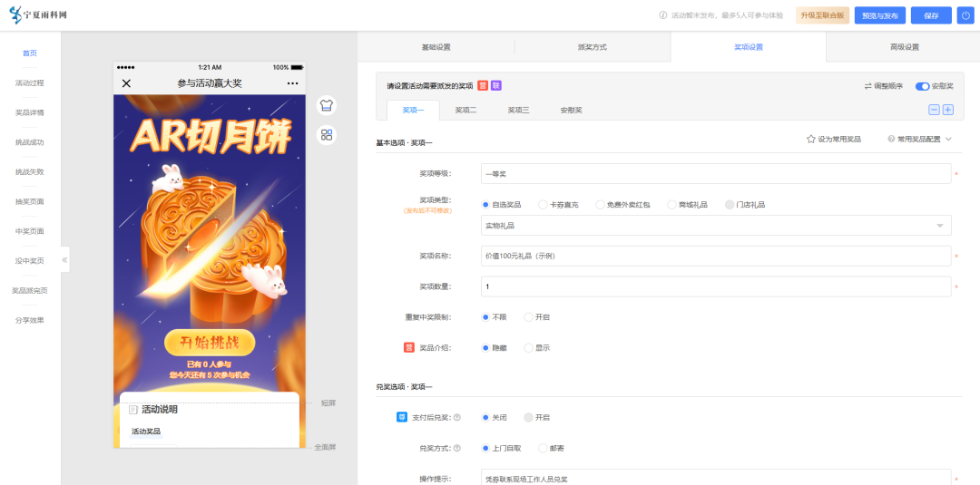This screenshot has width=980, height=485.
Task: Open the four-squares module icon beside phone preview
Action: click(x=327, y=135)
